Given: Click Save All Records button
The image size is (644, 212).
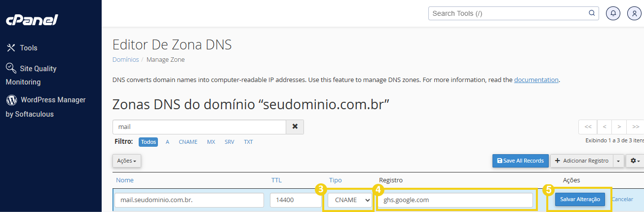Looking at the screenshot, I should click(x=520, y=161).
